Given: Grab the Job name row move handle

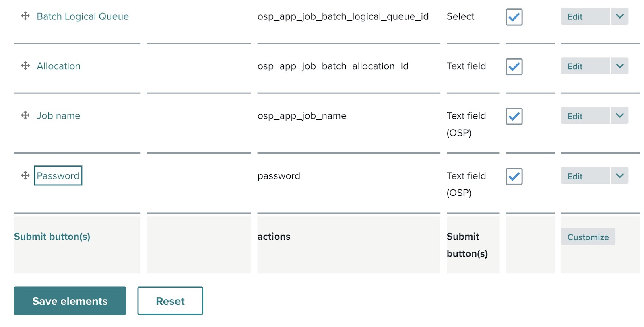Looking at the screenshot, I should tap(25, 115).
